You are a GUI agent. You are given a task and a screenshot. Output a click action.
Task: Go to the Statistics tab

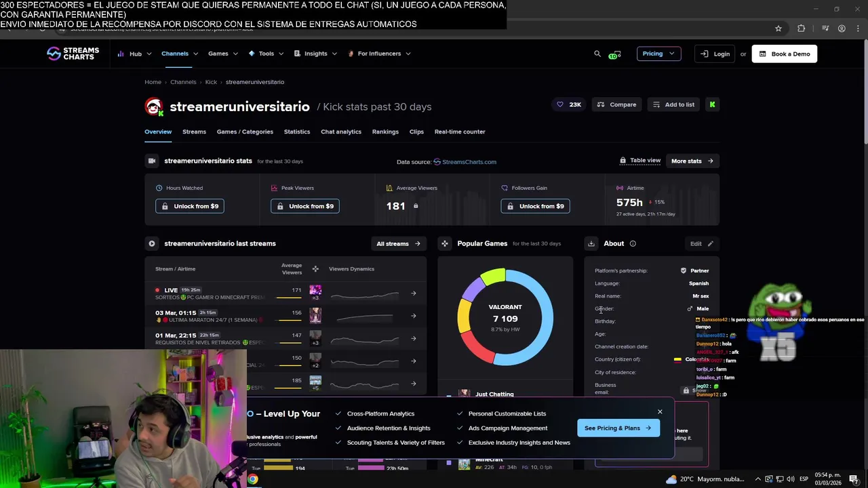pos(297,131)
